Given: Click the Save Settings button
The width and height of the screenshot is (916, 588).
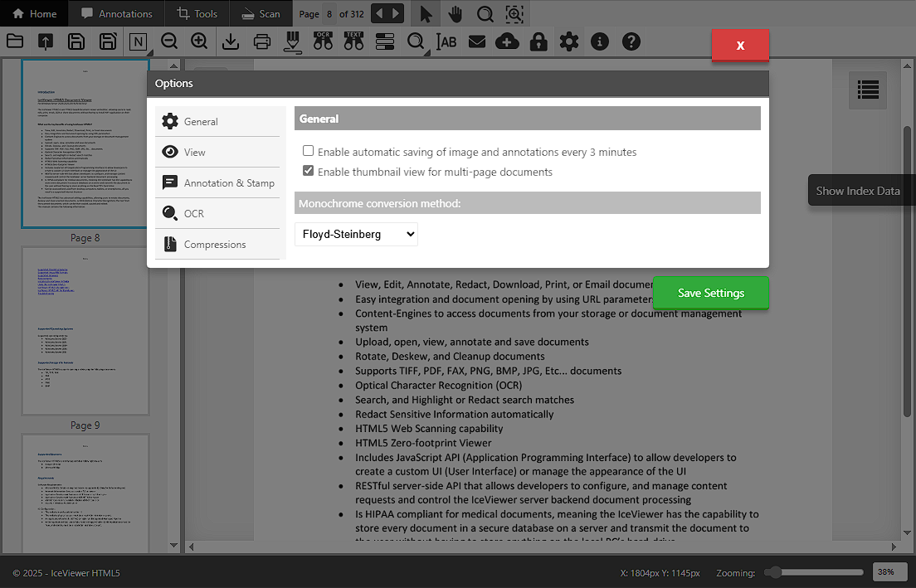Looking at the screenshot, I should coord(710,293).
